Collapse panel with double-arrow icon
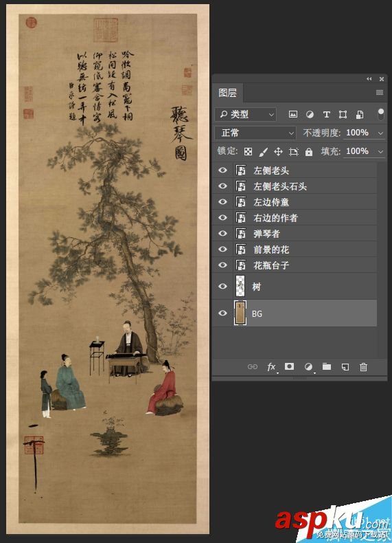The width and height of the screenshot is (392, 543). (x=369, y=79)
